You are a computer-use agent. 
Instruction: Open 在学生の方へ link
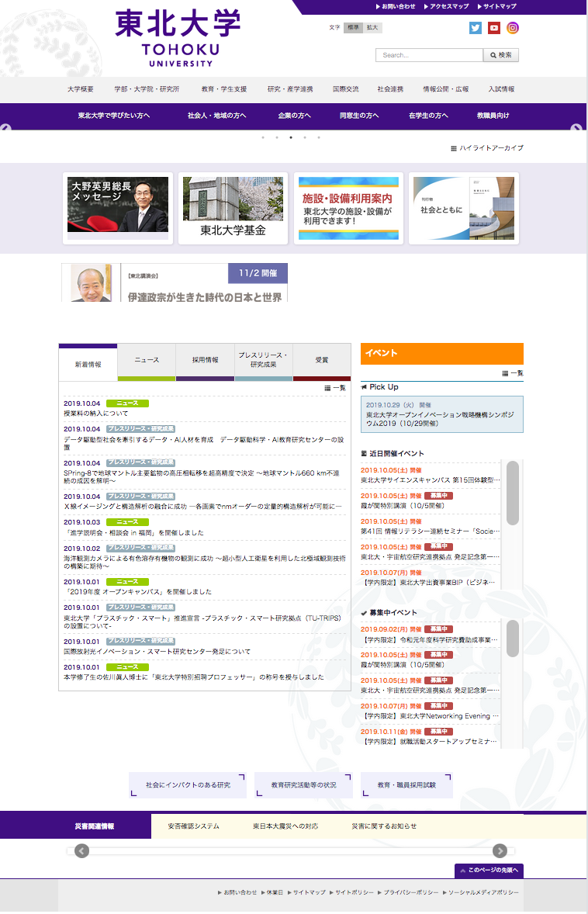pos(429,116)
